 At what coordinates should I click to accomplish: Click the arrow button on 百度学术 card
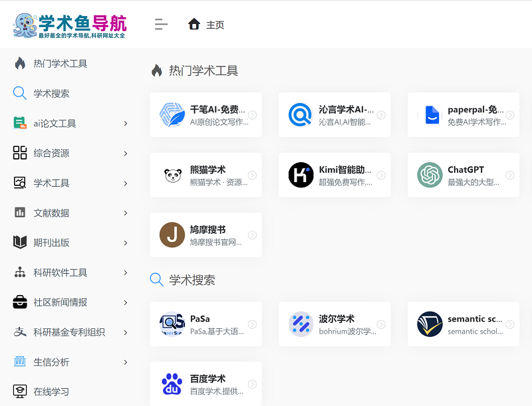(252, 384)
